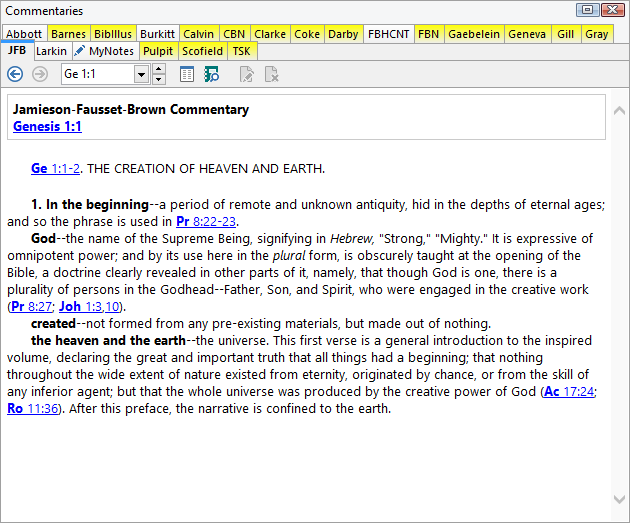Follow the Joh 1:3 reference link

pyautogui.click(x=80, y=306)
